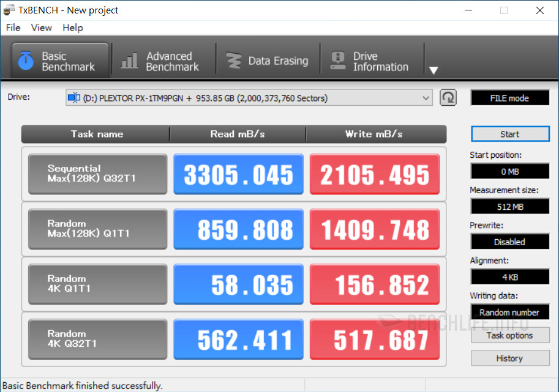Open Task options

[509, 335]
